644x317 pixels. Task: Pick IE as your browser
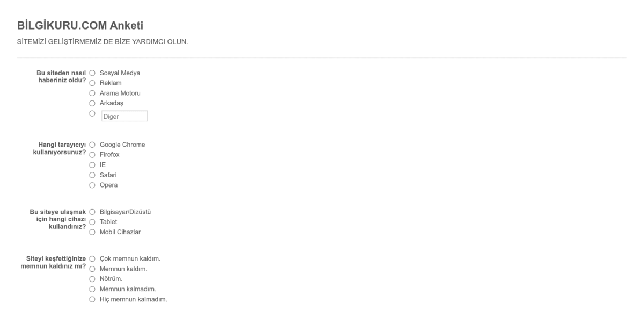click(92, 164)
